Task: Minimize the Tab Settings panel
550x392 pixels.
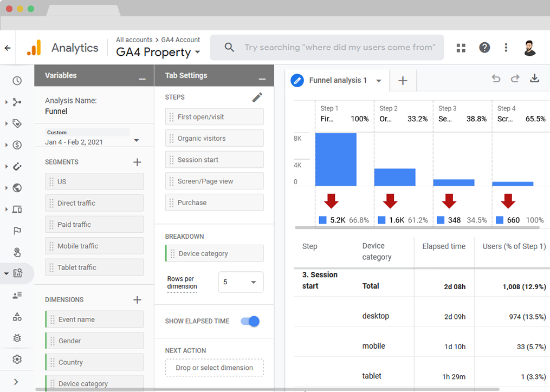Action: pos(262,79)
